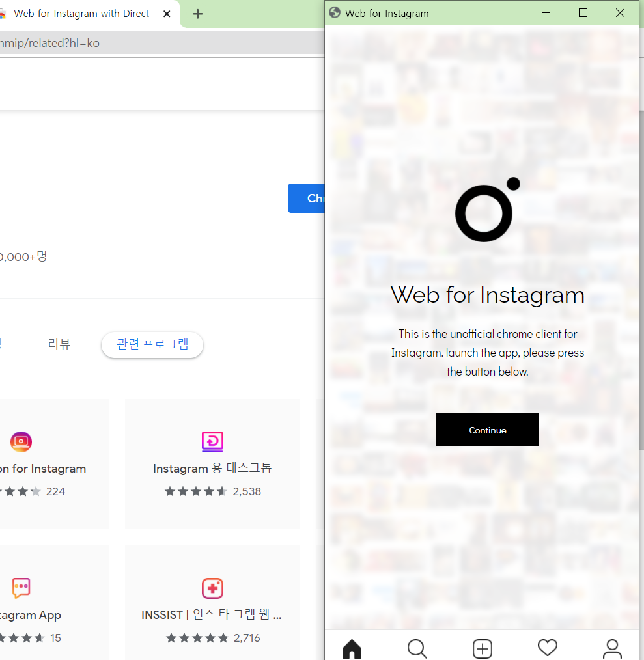Click the Web for Instagram circle logo
644x660 pixels.
point(487,210)
